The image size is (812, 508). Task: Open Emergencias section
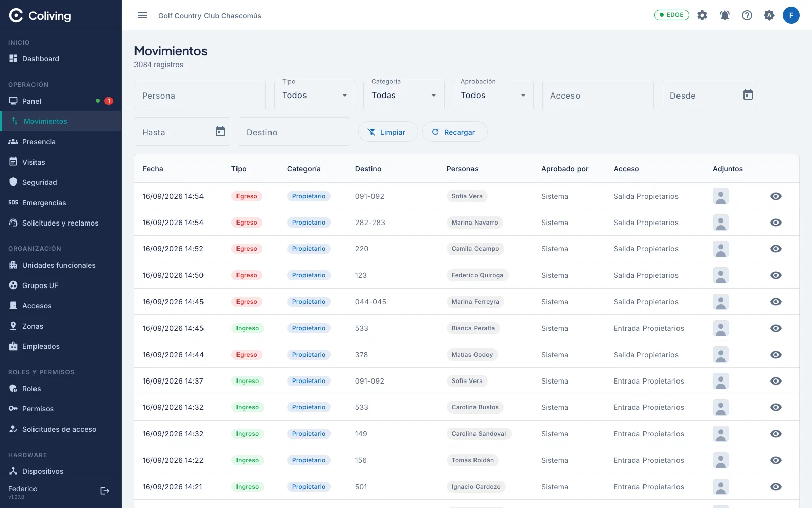coord(61,203)
